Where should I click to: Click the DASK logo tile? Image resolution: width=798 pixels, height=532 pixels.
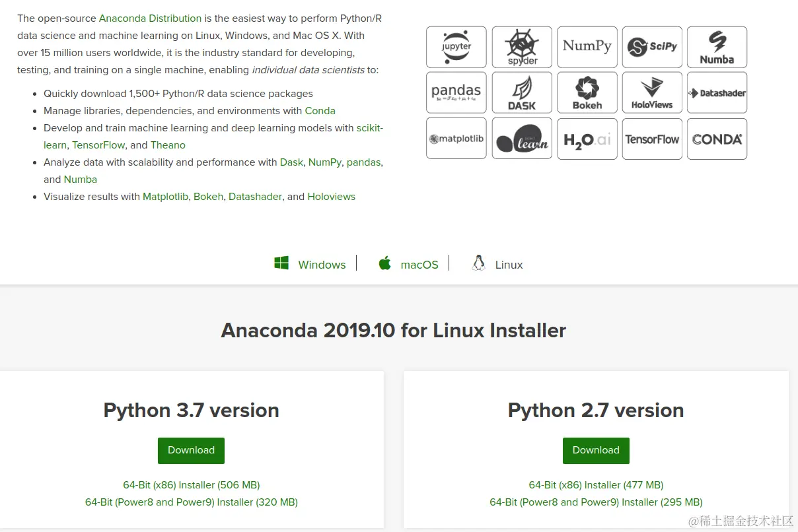[x=522, y=92]
